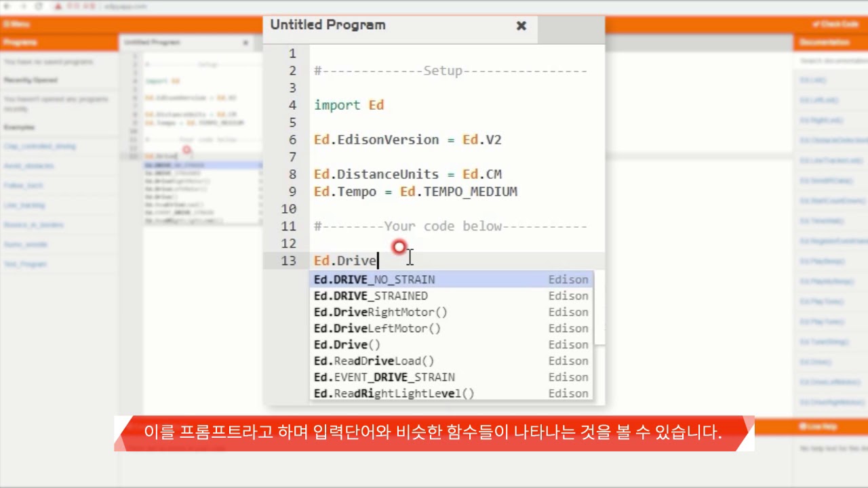Open the Clap_controlled_driving example
This screenshot has width=868, height=488.
39,146
